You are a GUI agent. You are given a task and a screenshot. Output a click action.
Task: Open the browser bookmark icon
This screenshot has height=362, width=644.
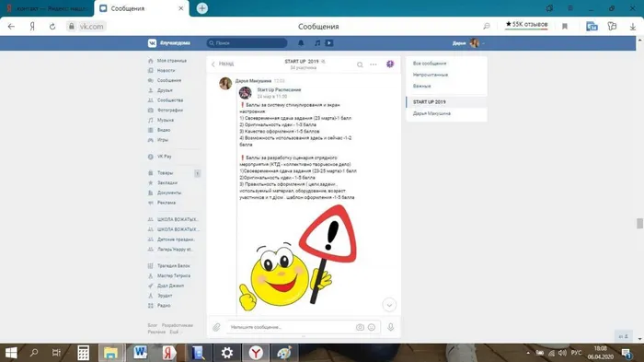565,27
